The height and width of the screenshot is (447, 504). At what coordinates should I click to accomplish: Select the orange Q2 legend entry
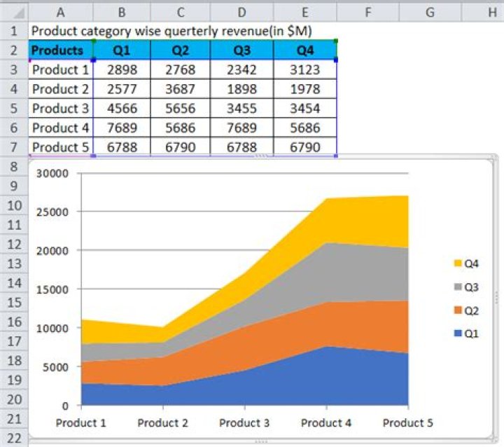466,310
